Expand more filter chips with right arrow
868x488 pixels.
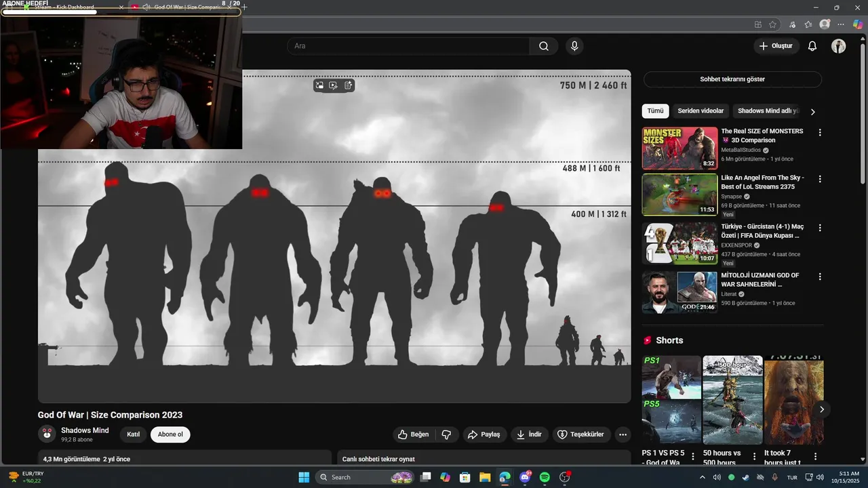click(x=812, y=111)
